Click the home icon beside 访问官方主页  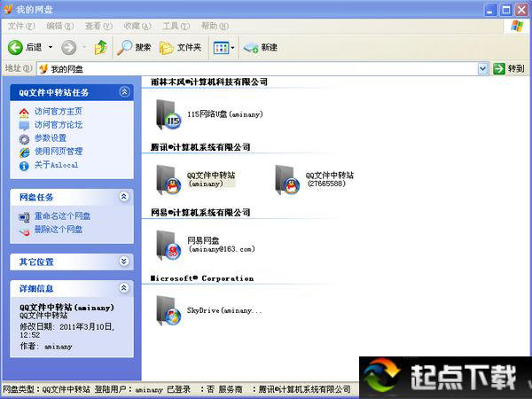(x=24, y=113)
